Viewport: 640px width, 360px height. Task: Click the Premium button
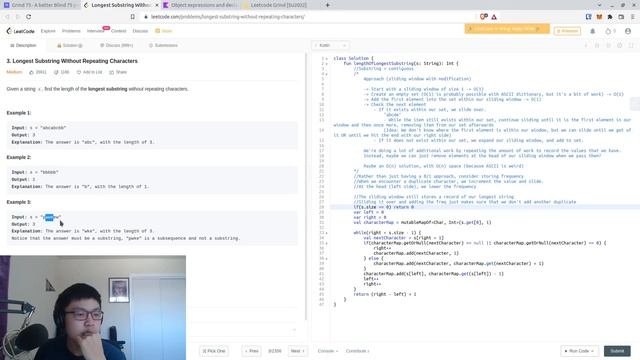[567, 31]
